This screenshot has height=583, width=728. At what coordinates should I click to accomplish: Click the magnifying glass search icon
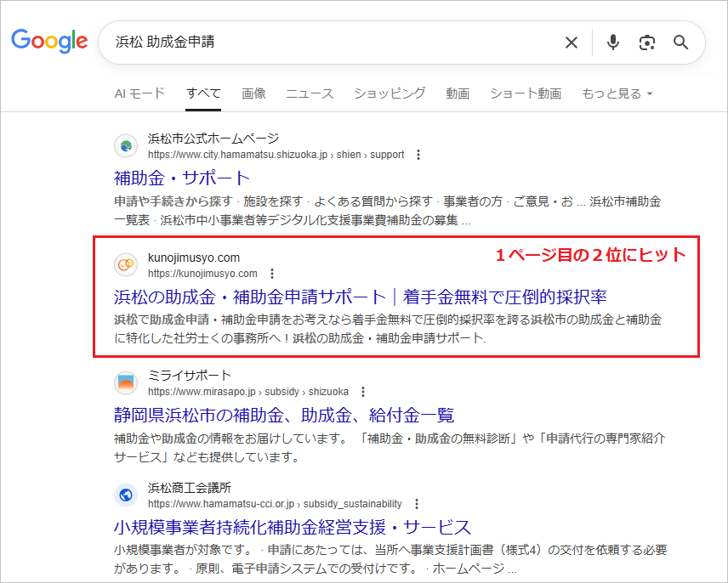(680, 42)
